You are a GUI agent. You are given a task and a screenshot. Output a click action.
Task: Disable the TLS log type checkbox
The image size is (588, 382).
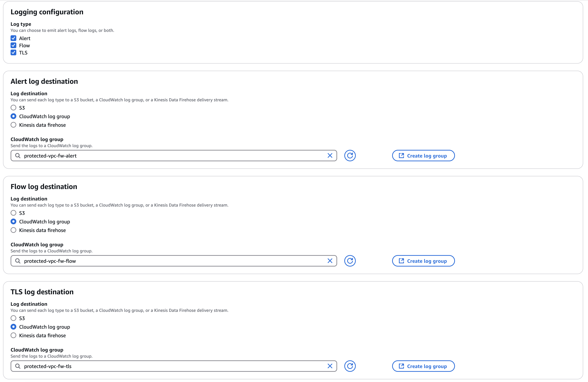pos(14,53)
